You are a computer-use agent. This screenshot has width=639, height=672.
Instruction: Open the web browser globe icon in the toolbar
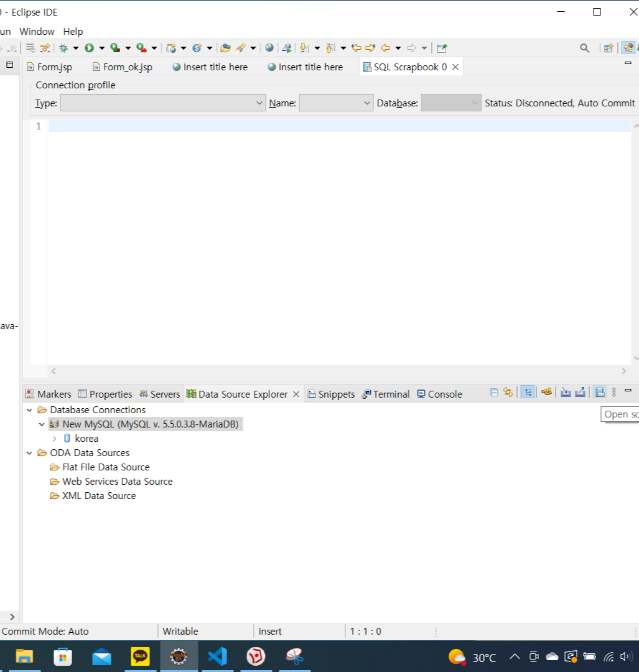269,48
